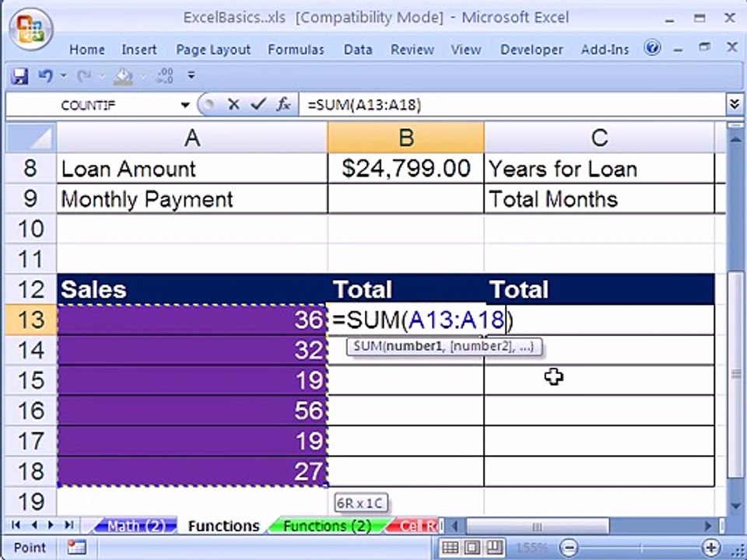The image size is (747, 560).
Task: Click the zoom slider track
Action: tap(640, 547)
